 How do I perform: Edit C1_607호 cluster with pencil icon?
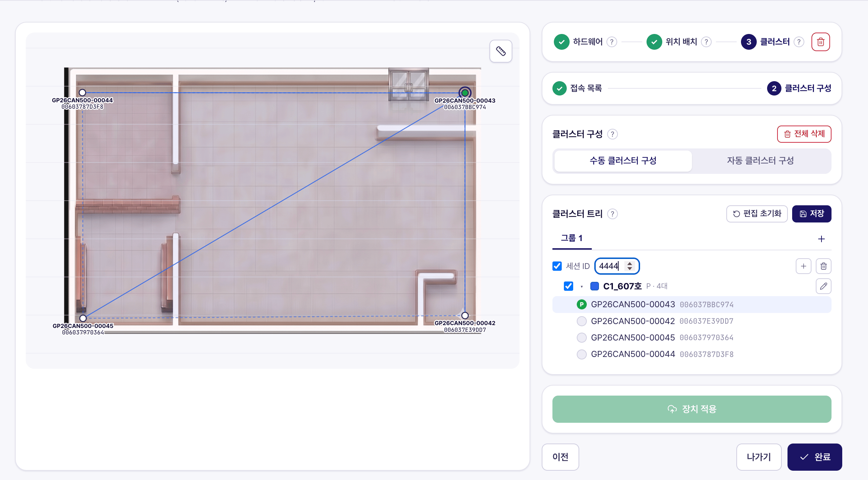823,286
